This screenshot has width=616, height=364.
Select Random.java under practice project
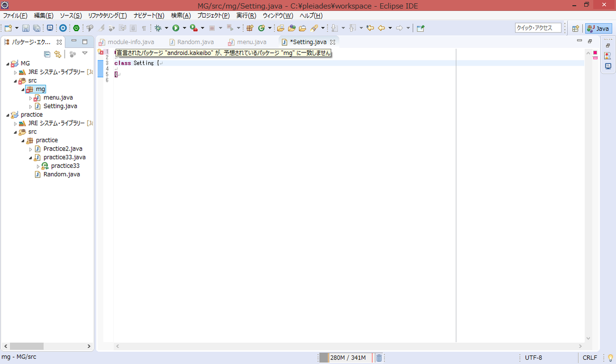(62, 175)
